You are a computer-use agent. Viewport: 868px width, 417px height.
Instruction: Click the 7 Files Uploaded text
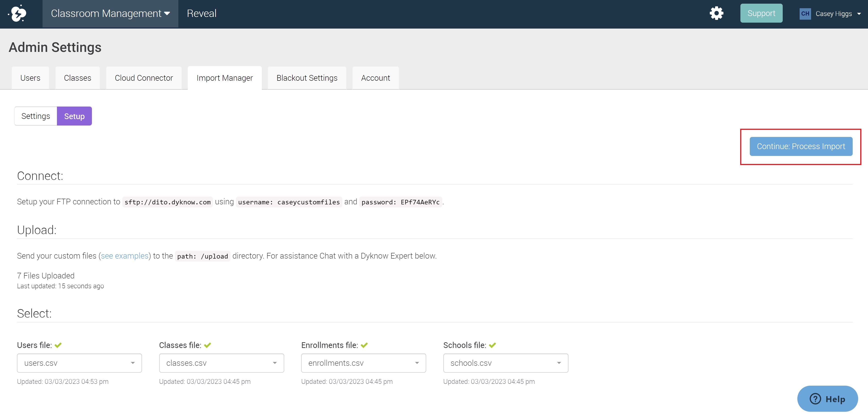(46, 276)
